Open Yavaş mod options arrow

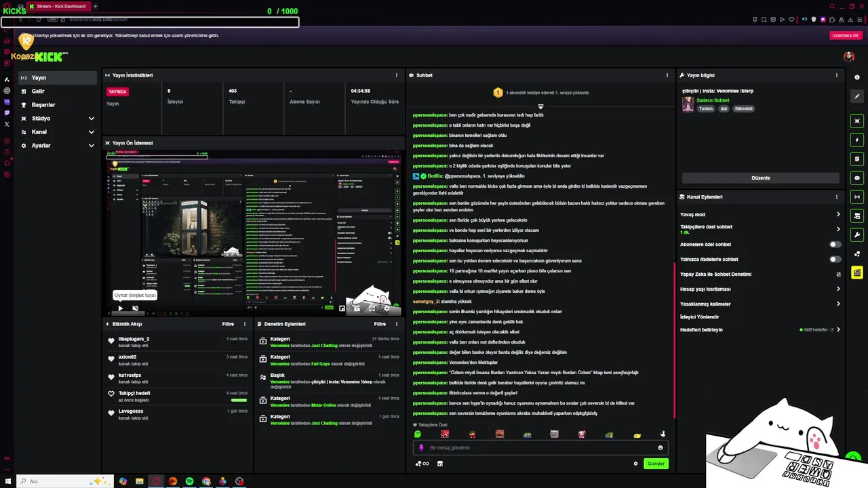(838, 214)
